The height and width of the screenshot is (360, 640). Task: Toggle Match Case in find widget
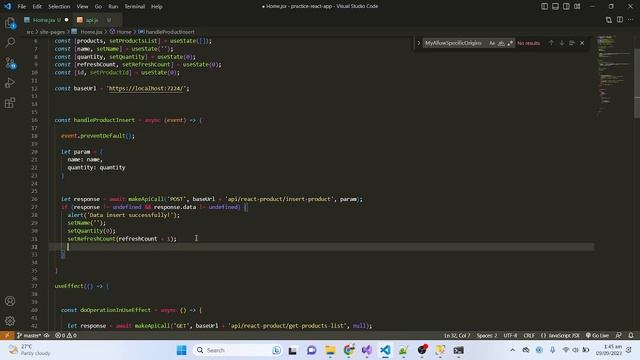pyautogui.click(x=492, y=43)
